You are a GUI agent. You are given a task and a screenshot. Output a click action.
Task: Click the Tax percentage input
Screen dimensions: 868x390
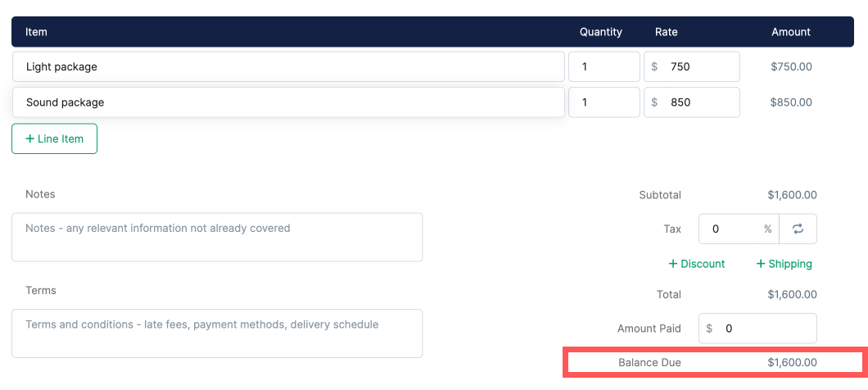pyautogui.click(x=739, y=229)
